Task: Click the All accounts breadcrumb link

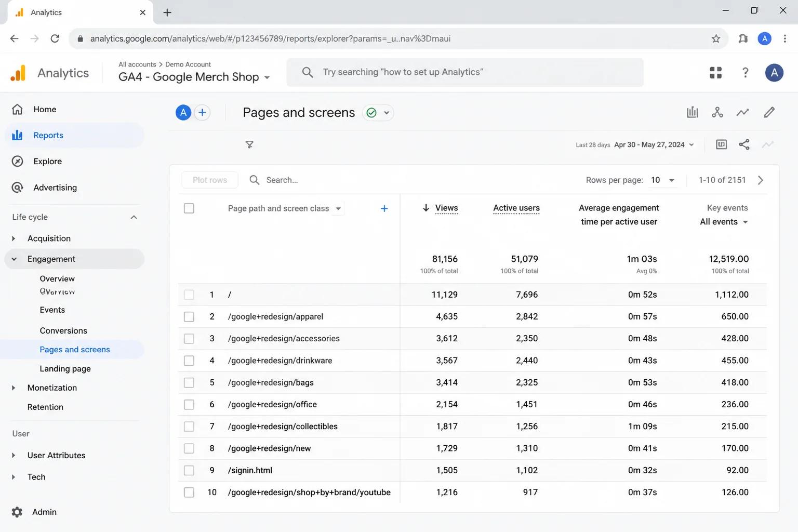Action: point(137,64)
